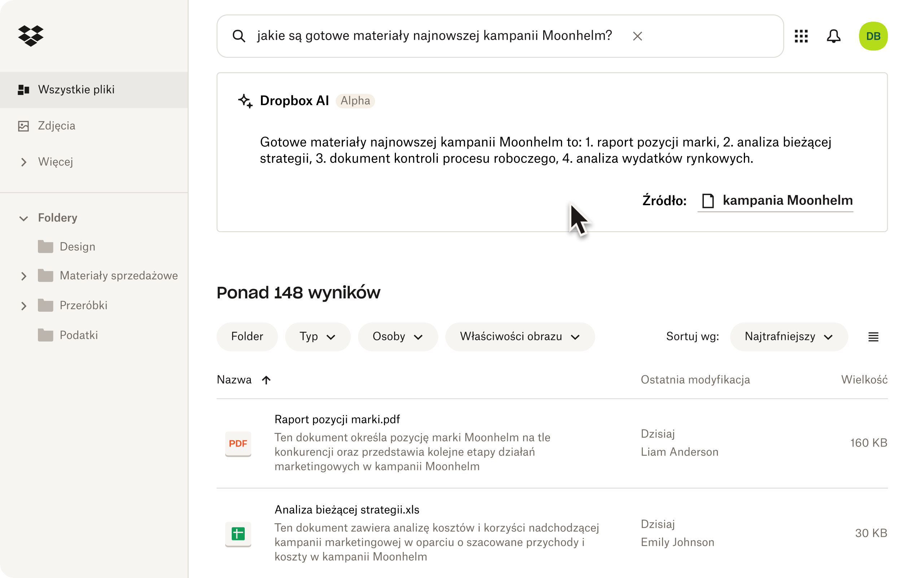
Task: Open Analiza bieżącej strategii.xls
Action: [x=347, y=510]
